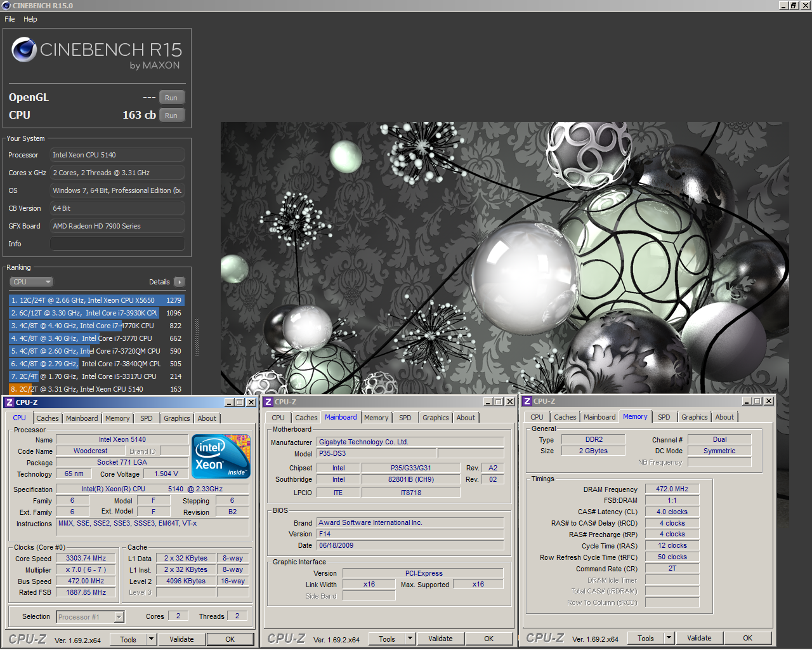
Task: Open SPD tab in Memory CPU-Z window
Action: tap(664, 417)
